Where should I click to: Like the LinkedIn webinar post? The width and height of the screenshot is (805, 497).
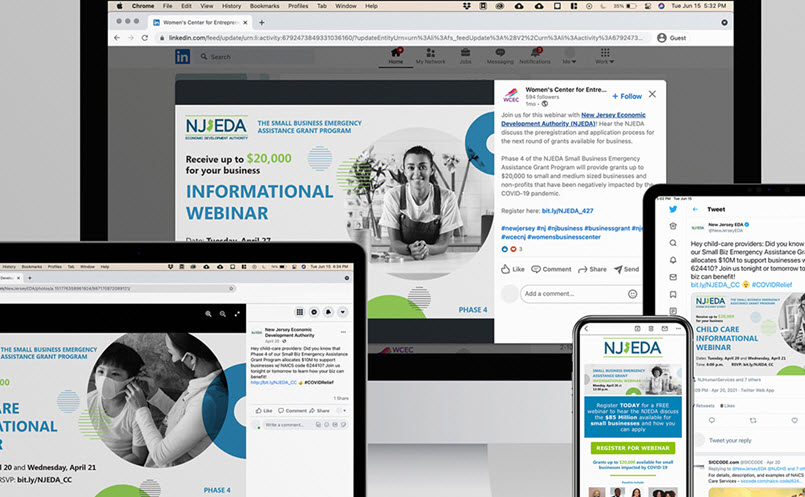tap(512, 269)
